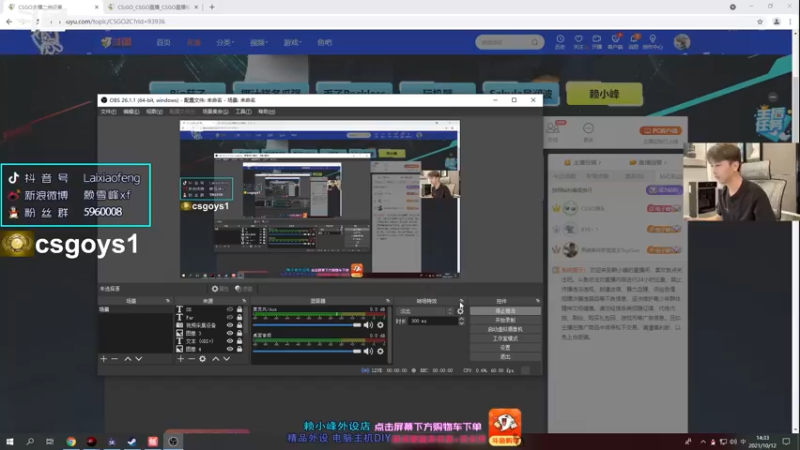Click the transition duration field showing 300 ms
The height and width of the screenshot is (450, 800).
point(433,321)
